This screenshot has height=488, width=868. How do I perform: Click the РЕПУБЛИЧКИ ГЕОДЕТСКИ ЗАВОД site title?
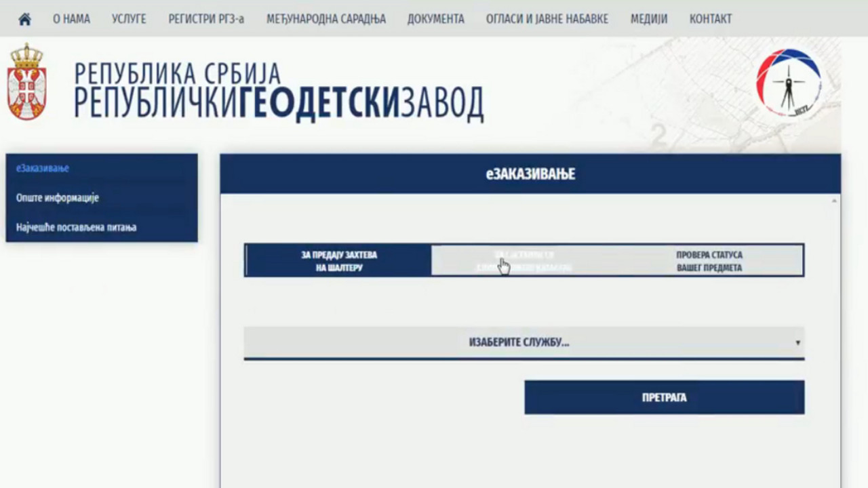pyautogui.click(x=279, y=103)
